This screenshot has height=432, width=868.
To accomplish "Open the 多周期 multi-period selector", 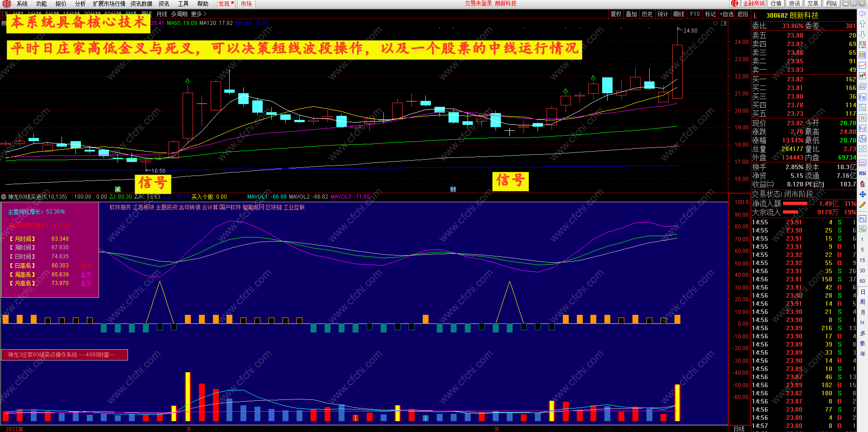I will click(179, 14).
